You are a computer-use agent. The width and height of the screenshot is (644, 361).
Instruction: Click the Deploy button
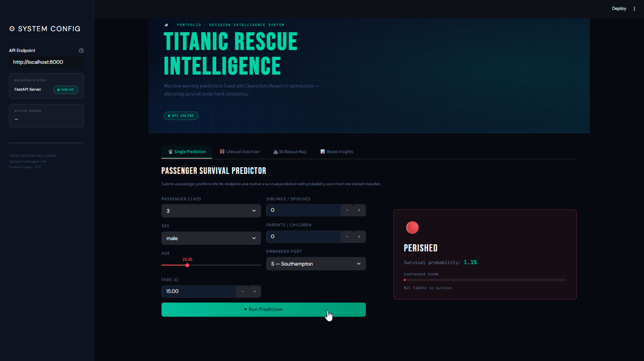point(619,9)
